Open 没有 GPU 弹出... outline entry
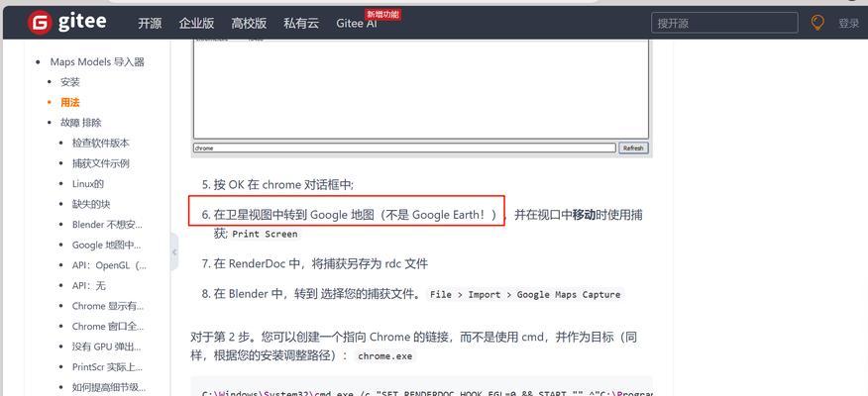Viewport: 868px width, 396px height. (x=106, y=346)
